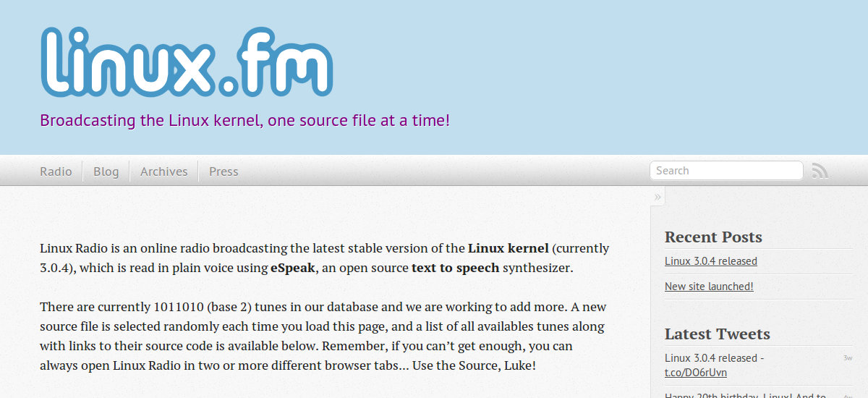Go to the Blog page
868x398 pixels.
[x=106, y=172]
